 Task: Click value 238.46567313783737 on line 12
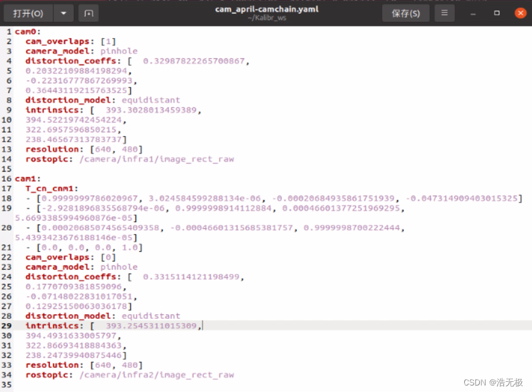74,140
